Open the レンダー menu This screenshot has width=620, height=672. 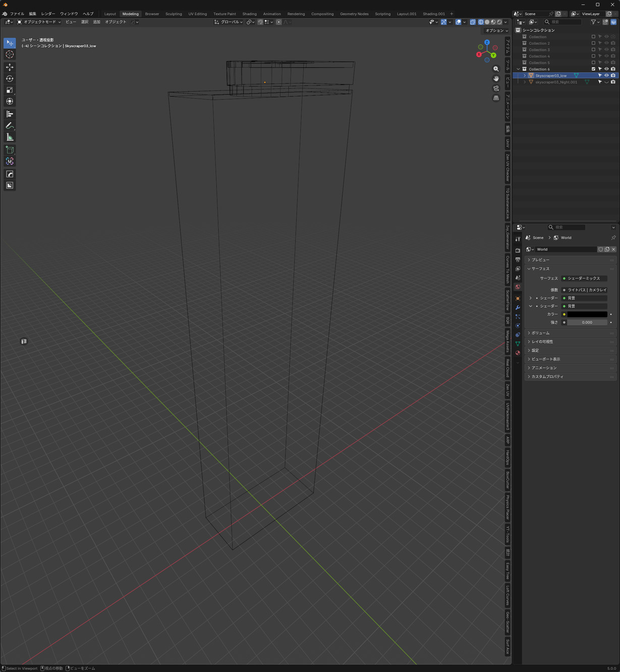(48, 14)
